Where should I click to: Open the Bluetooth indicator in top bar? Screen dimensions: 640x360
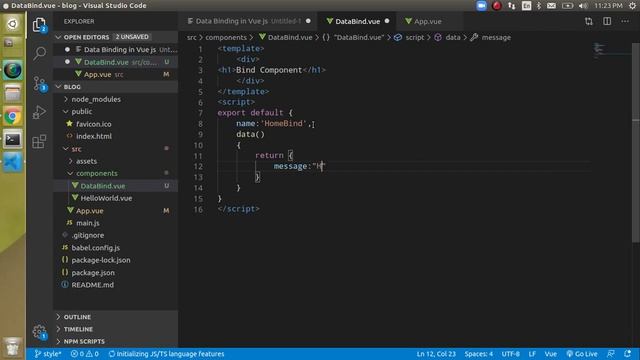[539, 6]
